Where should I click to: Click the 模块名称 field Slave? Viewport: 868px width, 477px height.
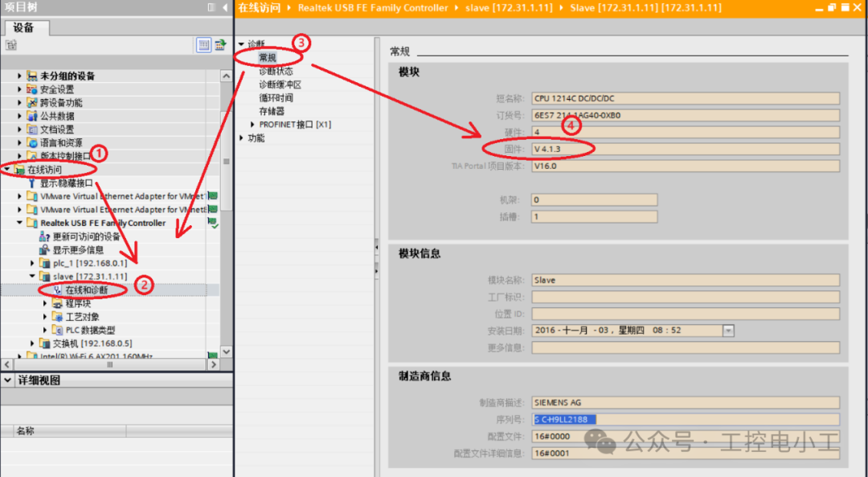686,280
